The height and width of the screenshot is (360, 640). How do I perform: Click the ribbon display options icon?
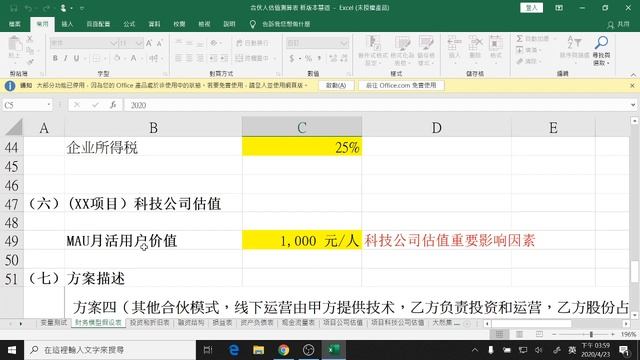[x=559, y=8]
